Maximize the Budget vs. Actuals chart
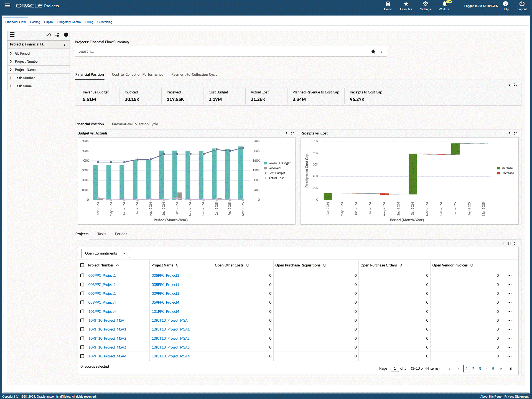The width and height of the screenshot is (532, 399). pos(292,134)
